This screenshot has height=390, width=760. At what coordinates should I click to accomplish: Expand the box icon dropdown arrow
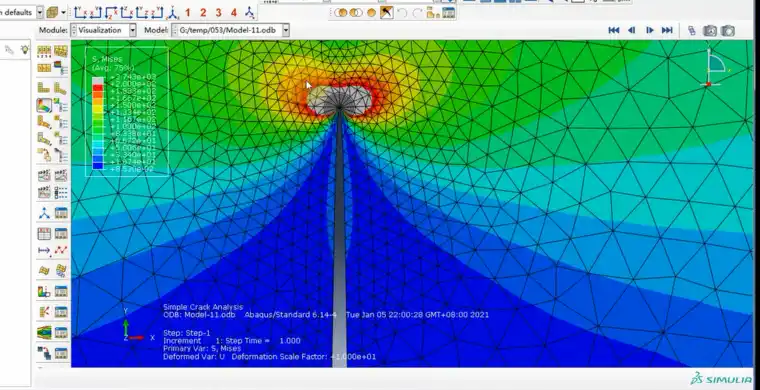point(63,13)
